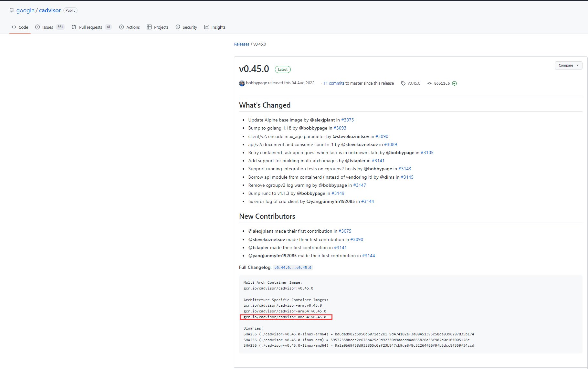
Task: Open pull request #3145 link
Action: (x=407, y=177)
